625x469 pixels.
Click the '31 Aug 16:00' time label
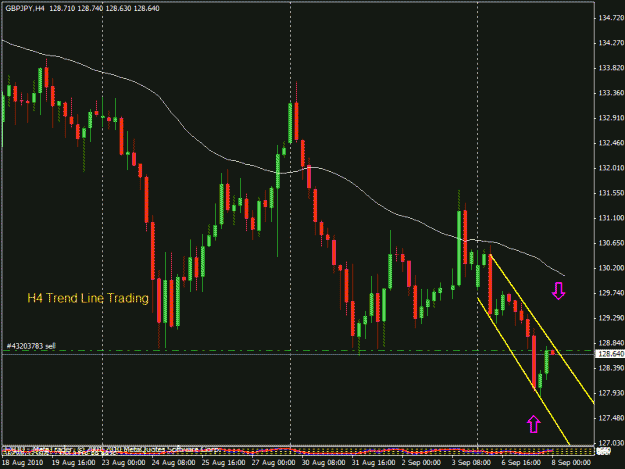click(x=373, y=463)
